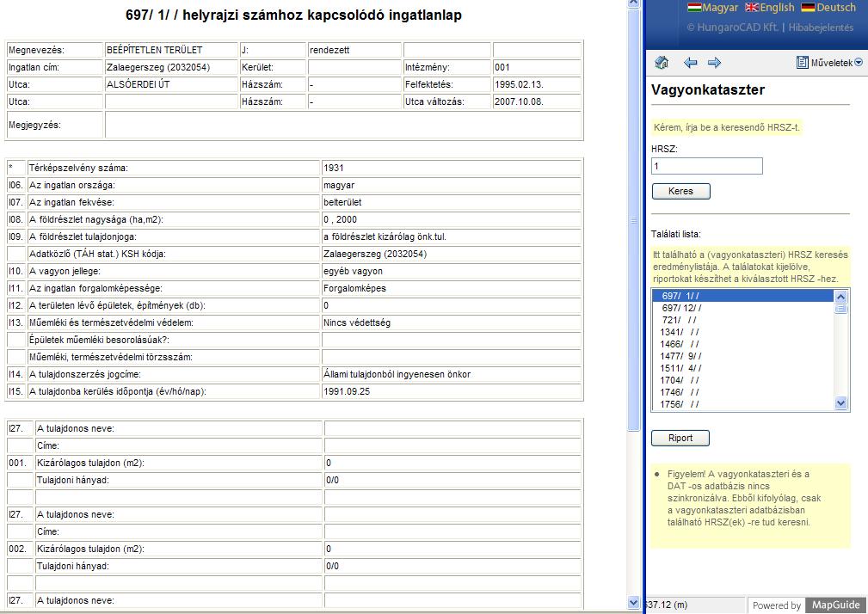Click the '37.12 (m)' status bar value

click(x=667, y=605)
